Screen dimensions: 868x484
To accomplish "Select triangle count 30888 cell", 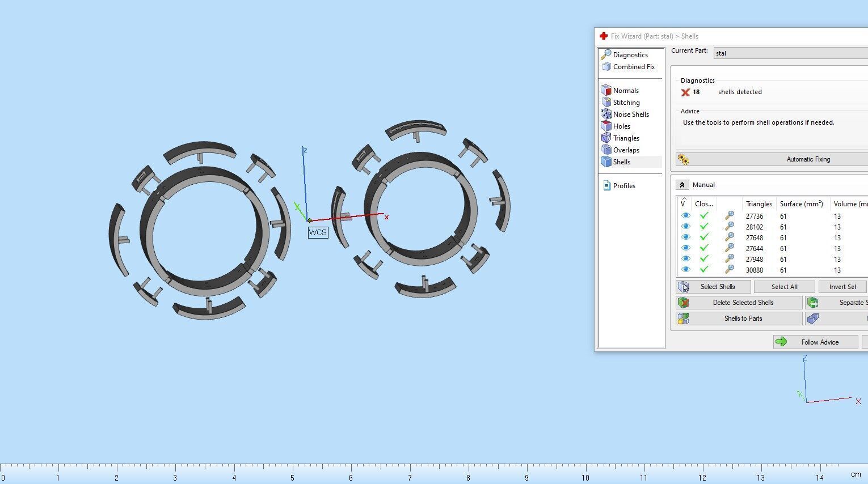I will (755, 270).
